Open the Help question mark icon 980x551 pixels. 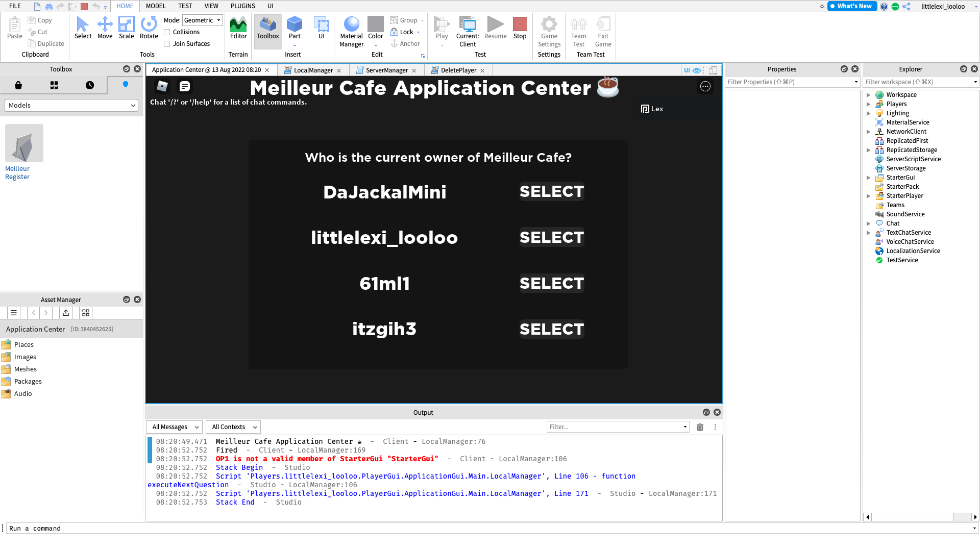pos(884,7)
